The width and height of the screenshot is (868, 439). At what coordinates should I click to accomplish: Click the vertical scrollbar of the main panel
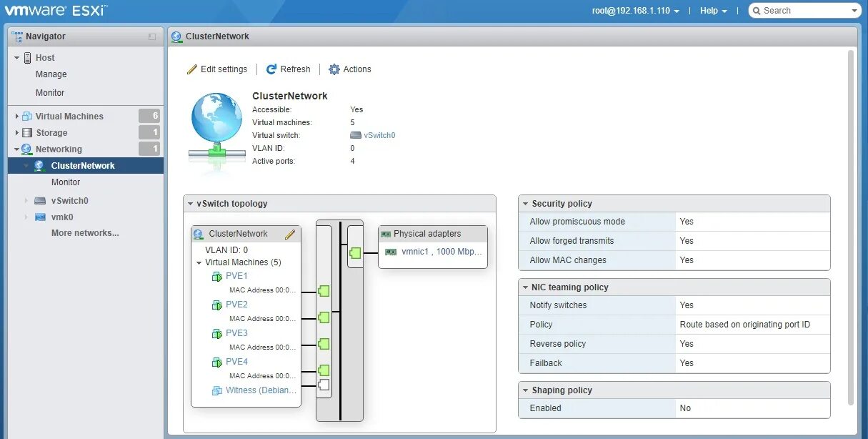click(x=851, y=227)
